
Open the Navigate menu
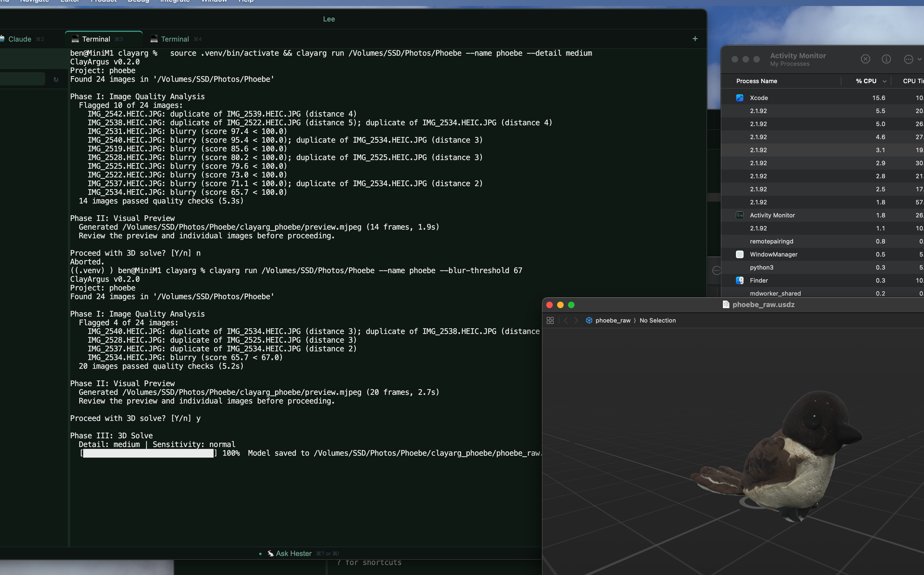(x=34, y=1)
